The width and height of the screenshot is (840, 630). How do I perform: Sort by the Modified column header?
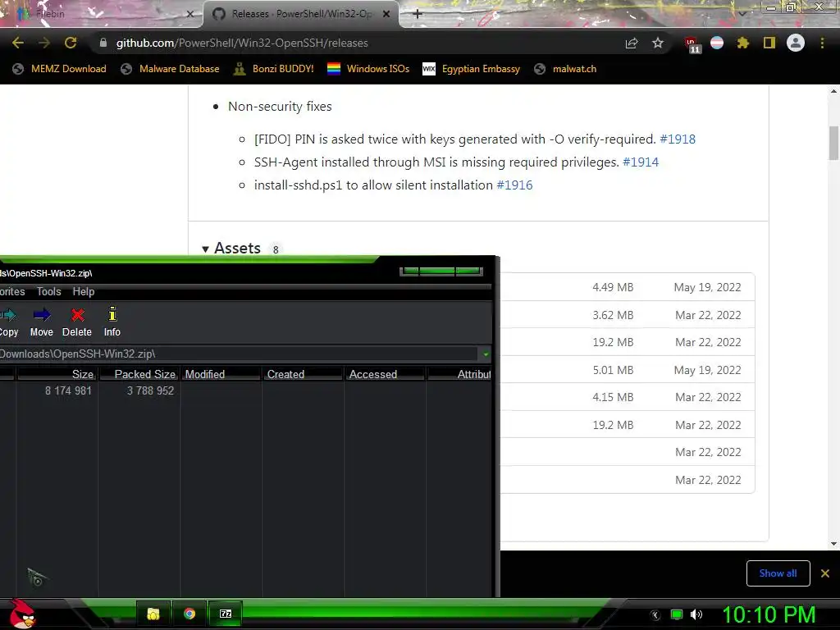tap(221, 374)
